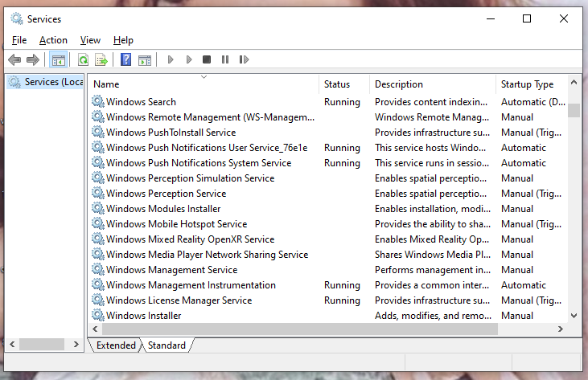This screenshot has width=588, height=380.
Task: Select Windows Push Notifications System Service
Action: pos(199,163)
